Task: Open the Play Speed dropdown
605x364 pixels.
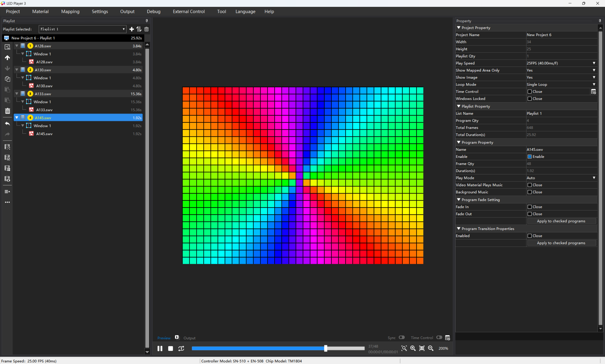Action: (594, 63)
